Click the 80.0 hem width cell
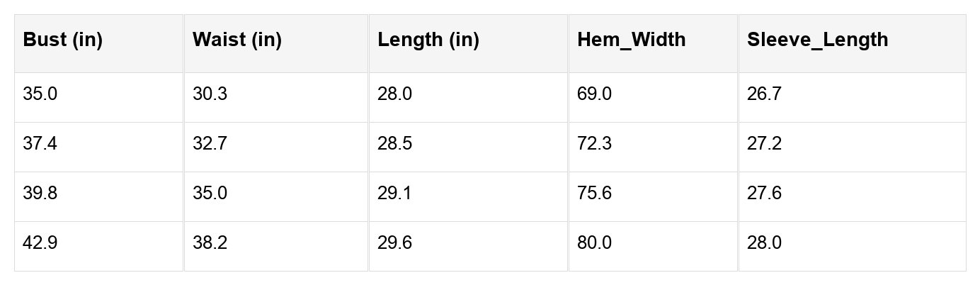 pos(595,243)
